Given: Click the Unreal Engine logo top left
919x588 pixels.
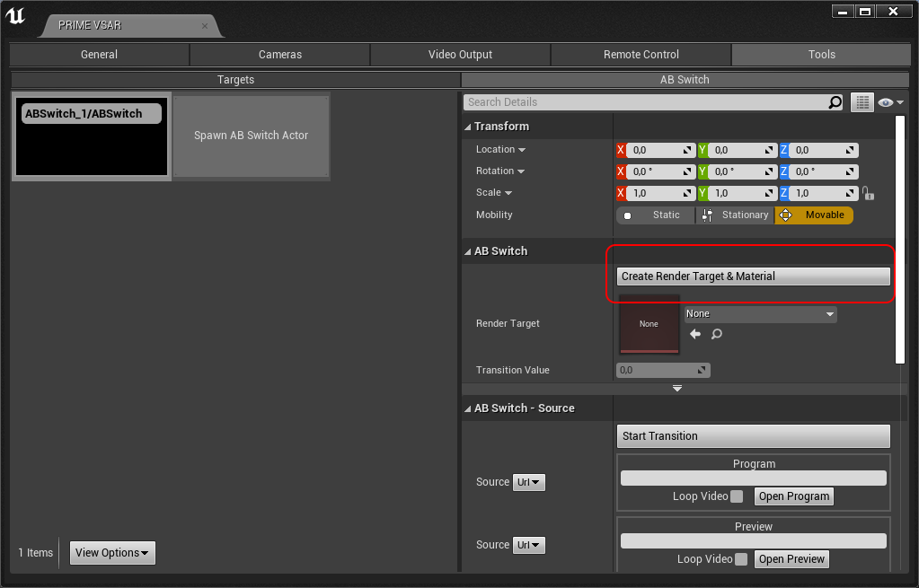Looking at the screenshot, I should point(14,14).
